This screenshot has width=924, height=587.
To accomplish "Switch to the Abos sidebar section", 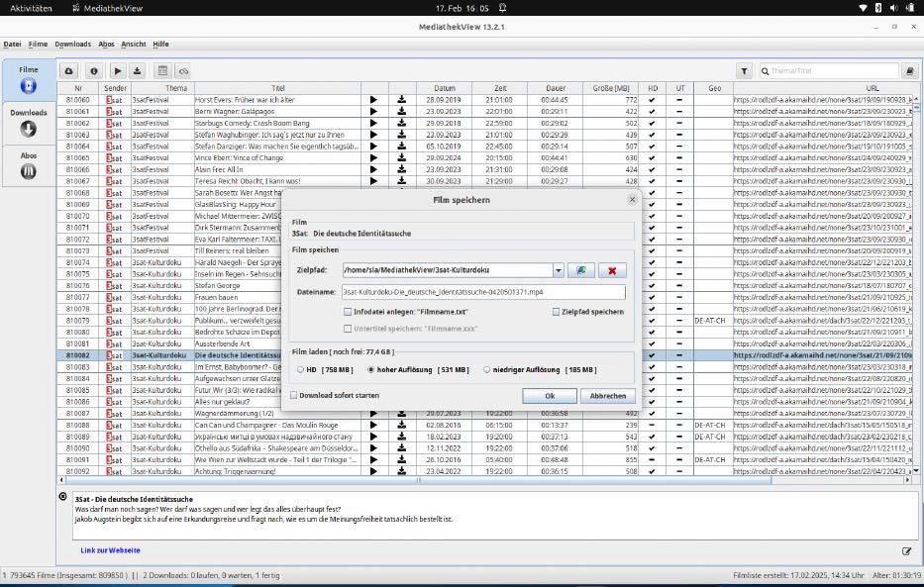I will click(28, 161).
